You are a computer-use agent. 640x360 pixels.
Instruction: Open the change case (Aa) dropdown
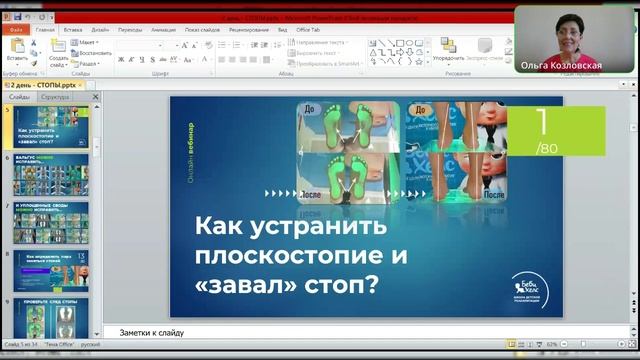188,60
